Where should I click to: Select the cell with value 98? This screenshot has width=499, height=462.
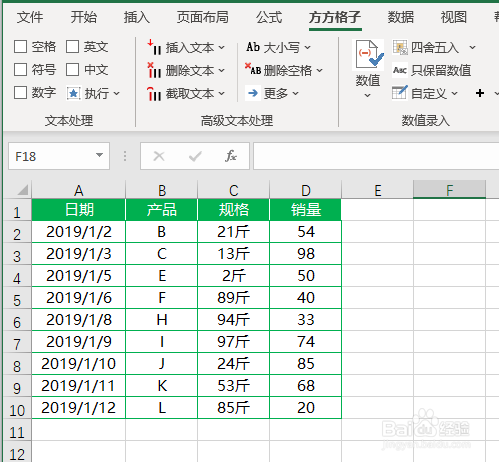(x=306, y=254)
